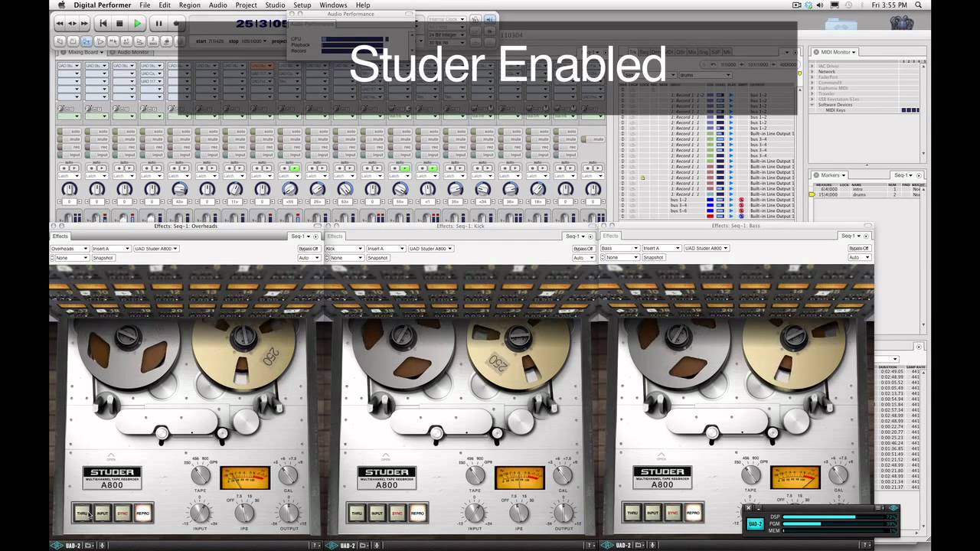
Task: Toggle REPRO on the Kick Studer plugin
Action: [x=417, y=514]
